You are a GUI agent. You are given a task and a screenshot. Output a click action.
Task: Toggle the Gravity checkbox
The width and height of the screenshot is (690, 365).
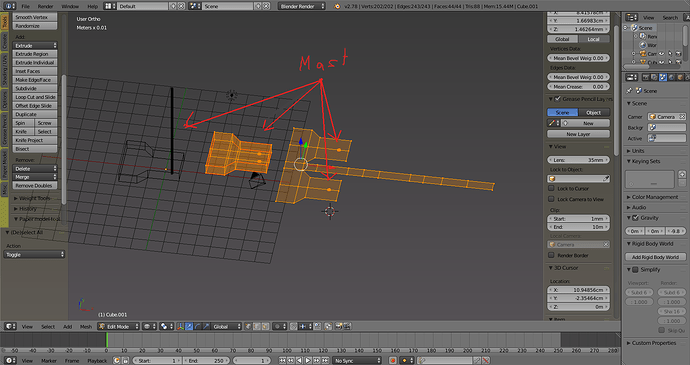pos(635,218)
